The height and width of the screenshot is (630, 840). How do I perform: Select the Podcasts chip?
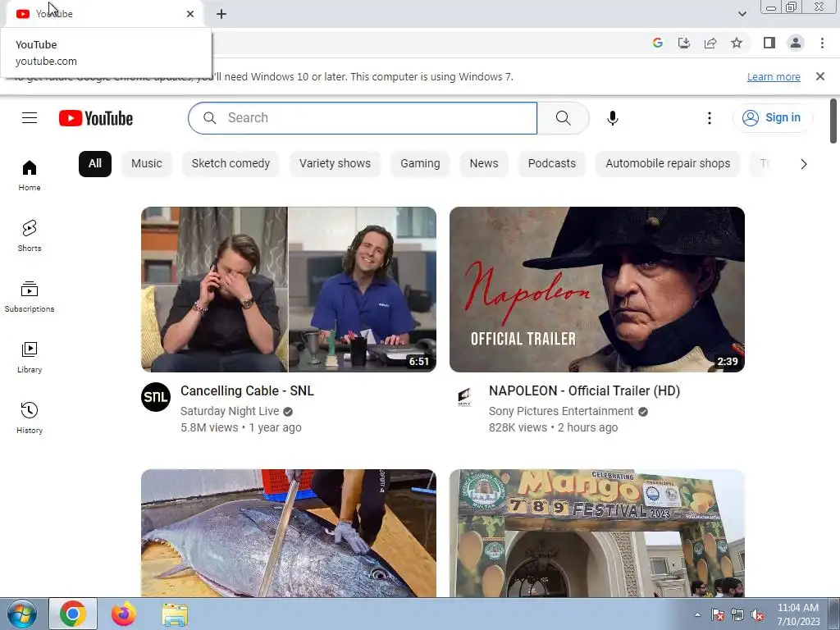point(552,163)
